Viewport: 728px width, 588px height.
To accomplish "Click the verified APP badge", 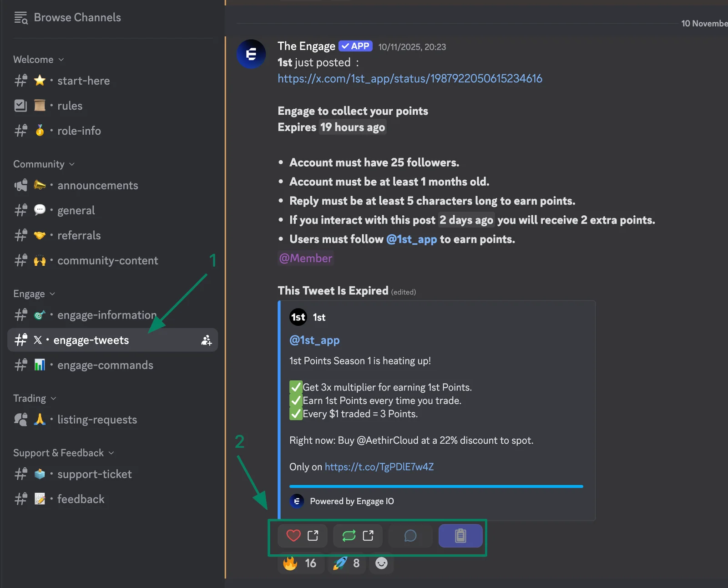I will (x=355, y=46).
